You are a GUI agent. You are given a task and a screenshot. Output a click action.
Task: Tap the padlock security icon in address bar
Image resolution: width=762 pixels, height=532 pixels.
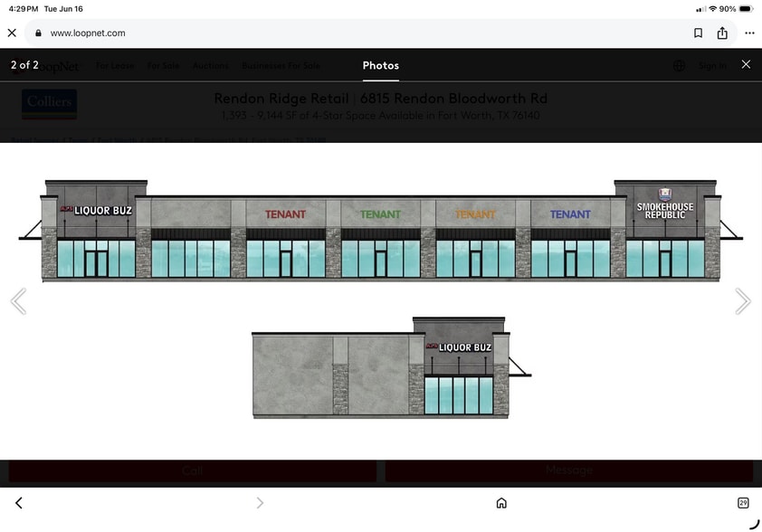tap(38, 33)
